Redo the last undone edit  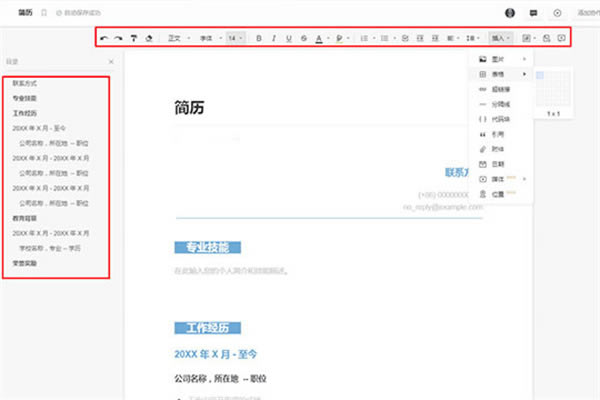[x=118, y=38]
